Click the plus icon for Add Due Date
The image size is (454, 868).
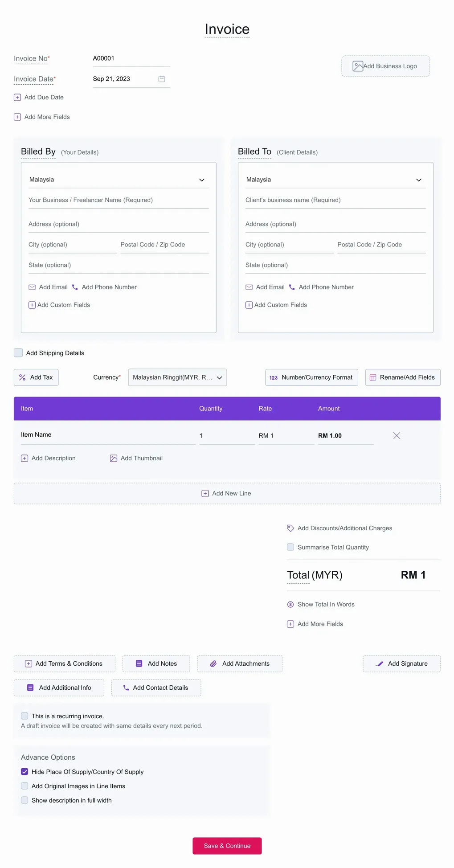pos(17,98)
